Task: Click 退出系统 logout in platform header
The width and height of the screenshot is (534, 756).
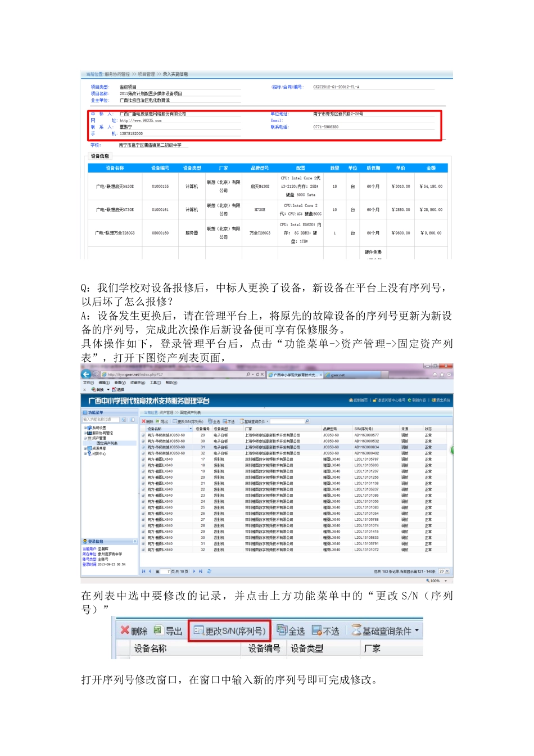Action: (441, 400)
